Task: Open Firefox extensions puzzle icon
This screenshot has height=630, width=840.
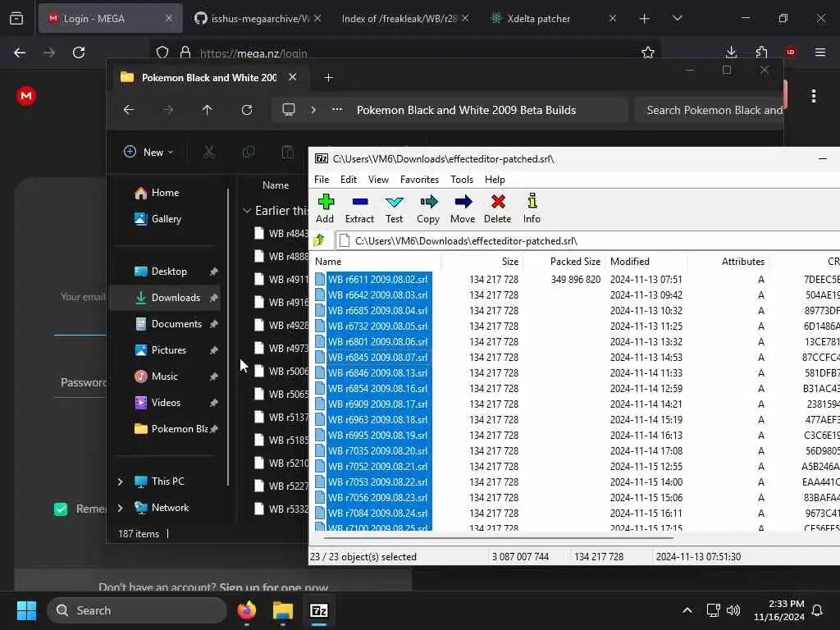Action: (761, 52)
